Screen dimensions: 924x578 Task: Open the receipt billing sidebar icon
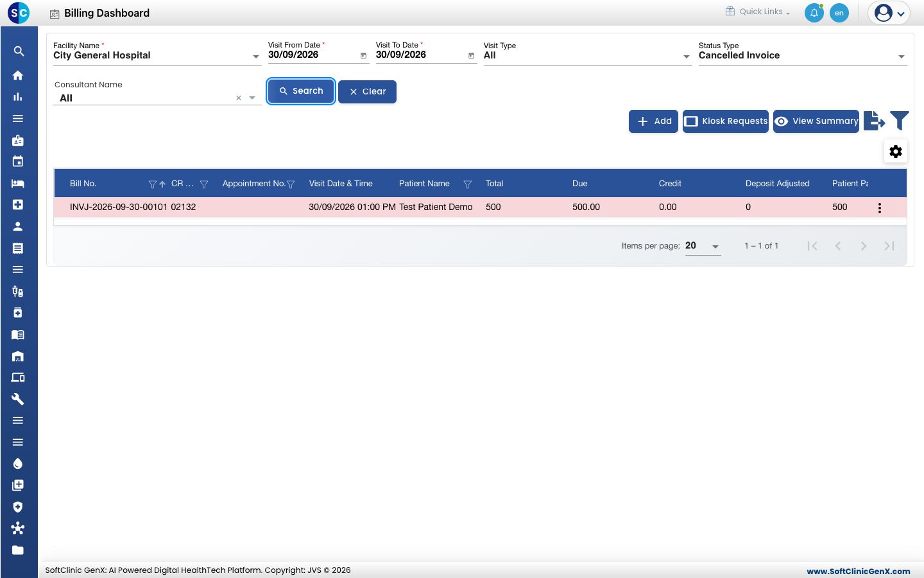tap(18, 248)
